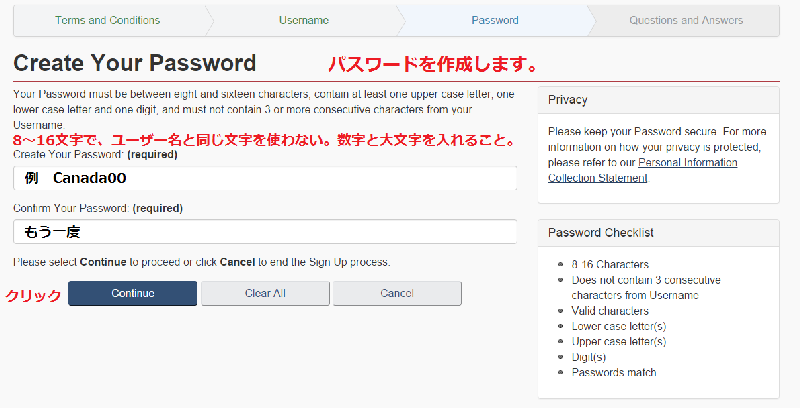Screen dimensions: 800x408
Task: Click the Privacy panel header
Action: (658, 100)
